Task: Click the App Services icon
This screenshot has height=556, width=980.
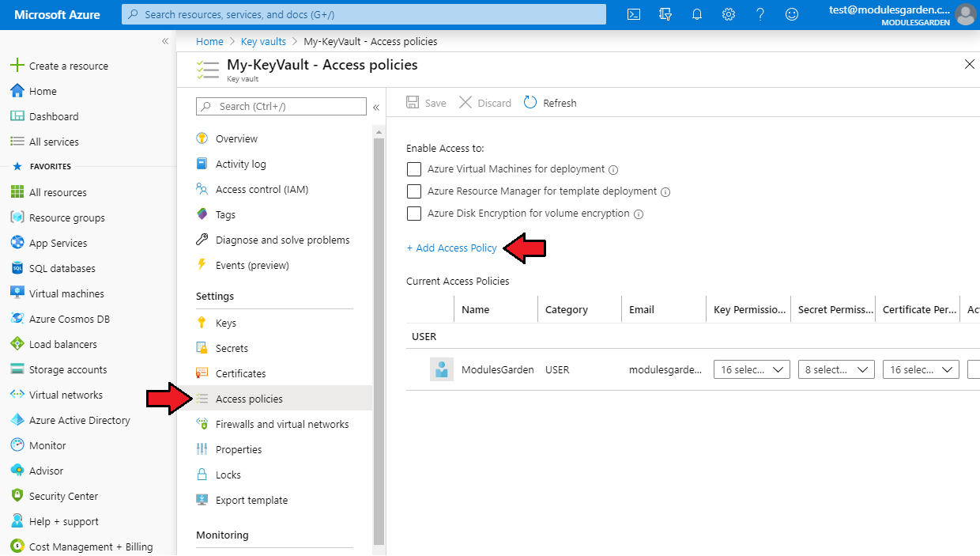Action: 17,243
